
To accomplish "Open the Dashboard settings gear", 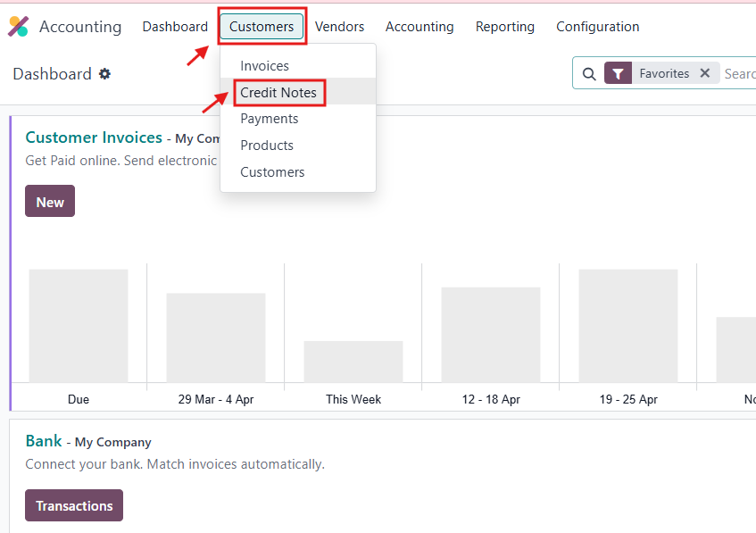I will click(x=104, y=74).
